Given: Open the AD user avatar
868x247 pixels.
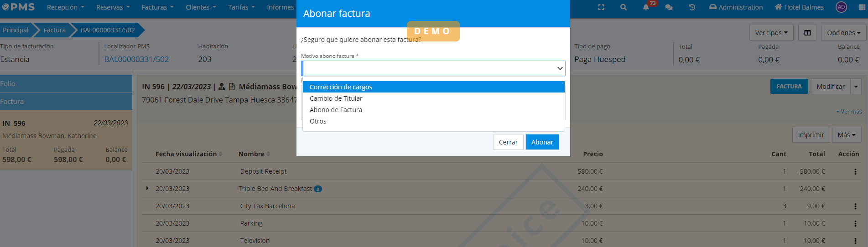Looking at the screenshot, I should tap(841, 7).
